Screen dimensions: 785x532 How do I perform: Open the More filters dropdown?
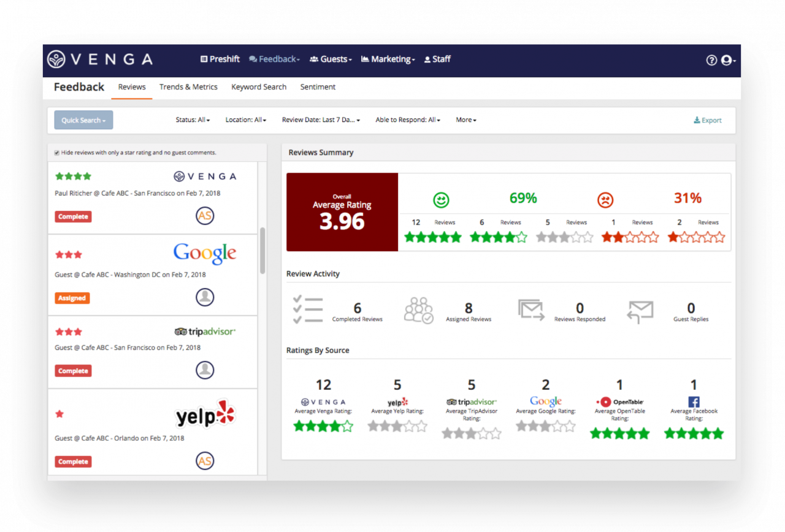pyautogui.click(x=466, y=120)
